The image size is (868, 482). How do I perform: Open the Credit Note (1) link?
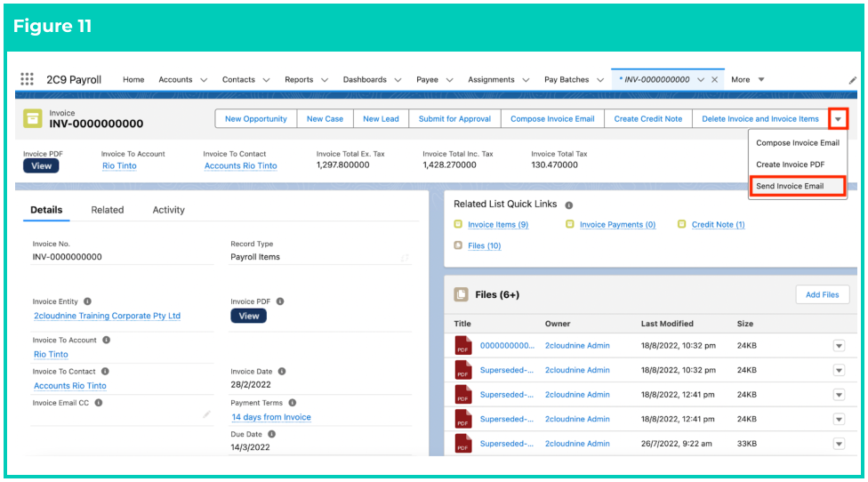click(718, 224)
